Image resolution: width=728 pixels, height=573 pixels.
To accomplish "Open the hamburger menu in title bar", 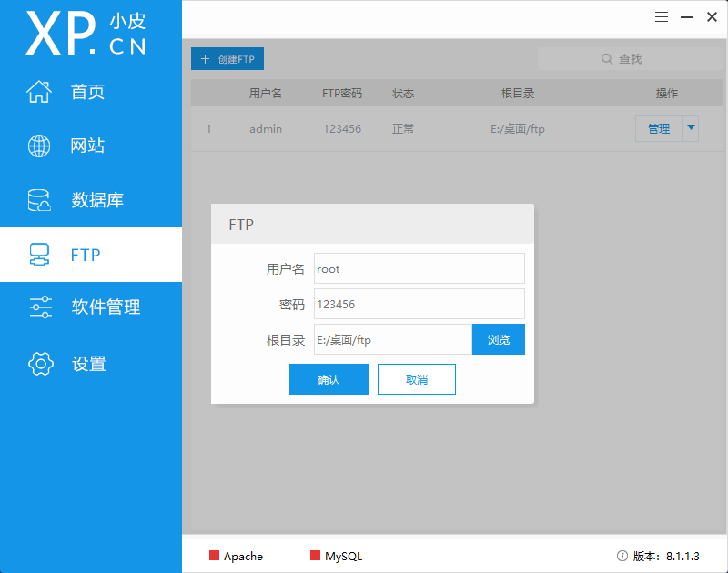I will (662, 16).
